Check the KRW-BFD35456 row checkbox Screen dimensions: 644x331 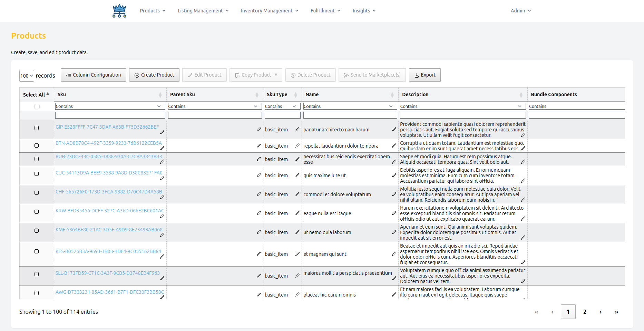37,212
